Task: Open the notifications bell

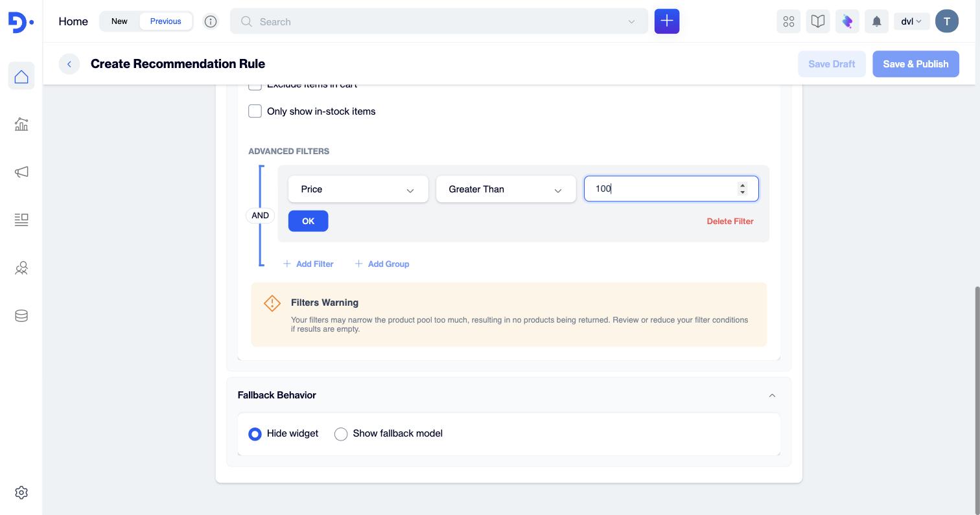Action: [876, 21]
